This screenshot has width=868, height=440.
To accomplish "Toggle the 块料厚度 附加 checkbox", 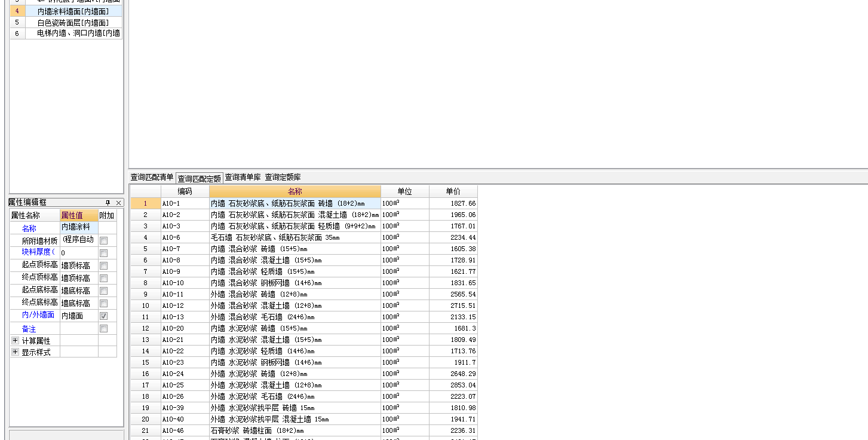I will click(x=104, y=253).
